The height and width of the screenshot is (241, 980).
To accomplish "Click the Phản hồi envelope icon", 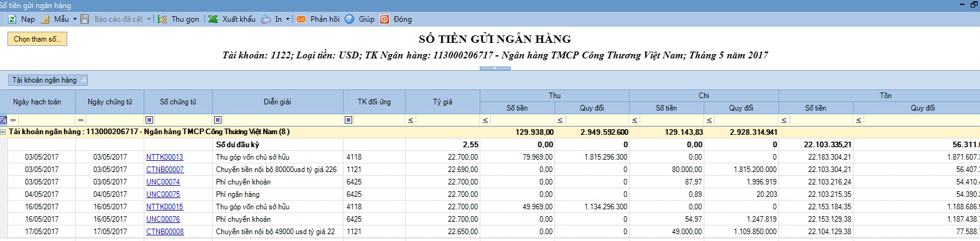I will (301, 19).
